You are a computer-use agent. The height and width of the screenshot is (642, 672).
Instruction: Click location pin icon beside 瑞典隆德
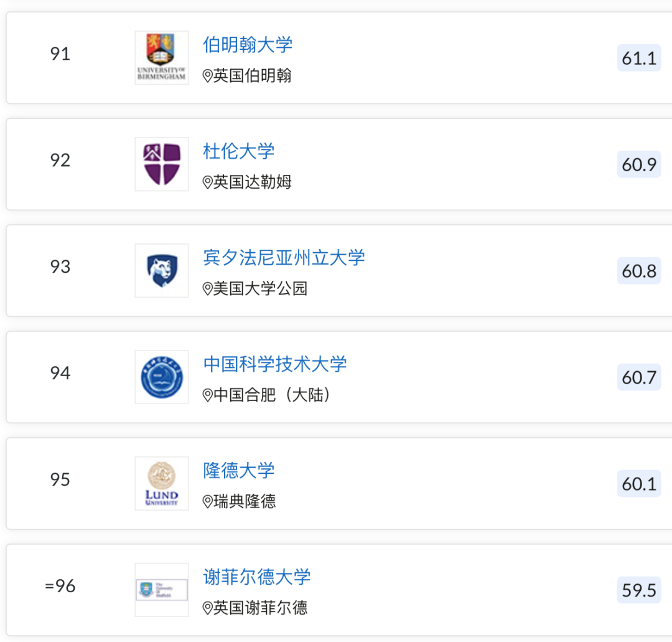coord(208,502)
